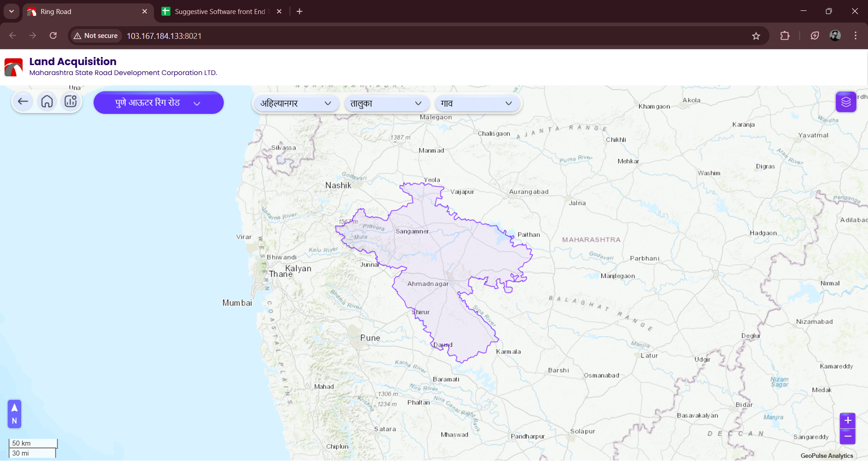
Task: Expand the पुणे आऊटर रिंग रोड dropdown
Action: click(158, 103)
